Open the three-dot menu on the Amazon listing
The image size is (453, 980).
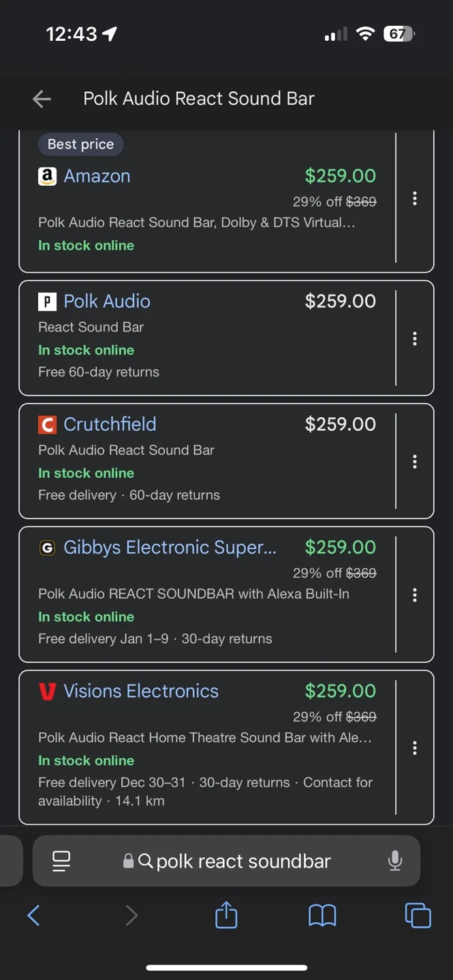(415, 198)
